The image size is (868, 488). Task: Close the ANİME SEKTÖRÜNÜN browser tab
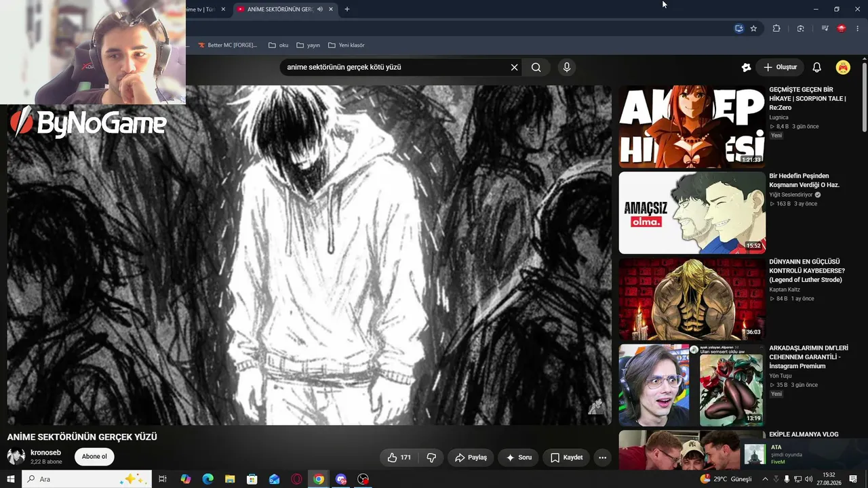coord(331,9)
